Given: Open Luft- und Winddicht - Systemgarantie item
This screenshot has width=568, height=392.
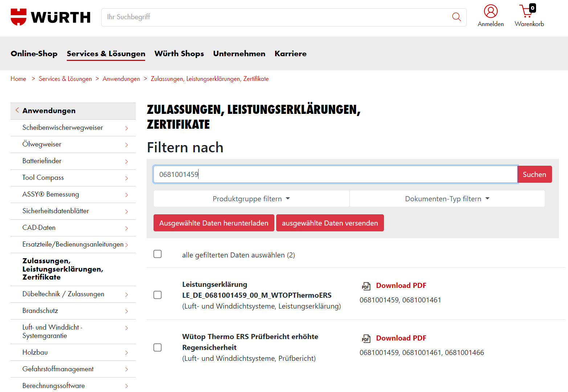Looking at the screenshot, I should 73,331.
